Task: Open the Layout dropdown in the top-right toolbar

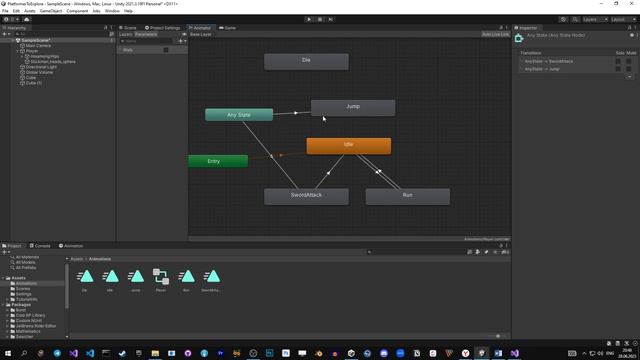Action: (623, 19)
